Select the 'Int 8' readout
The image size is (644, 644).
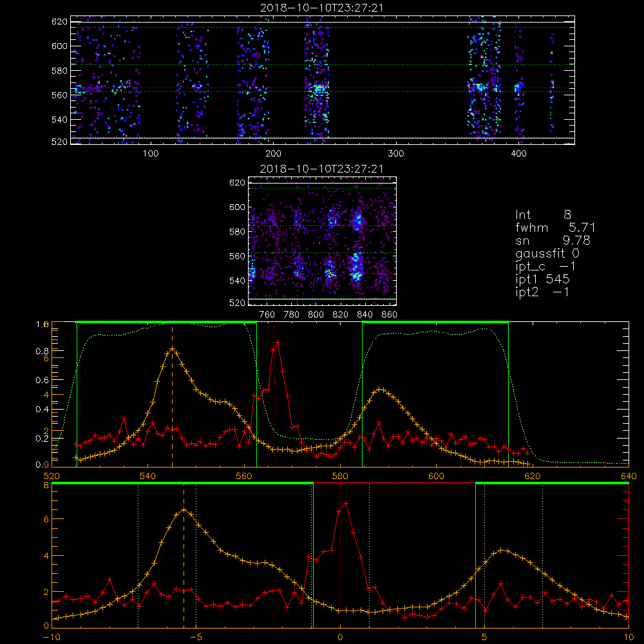tap(543, 215)
